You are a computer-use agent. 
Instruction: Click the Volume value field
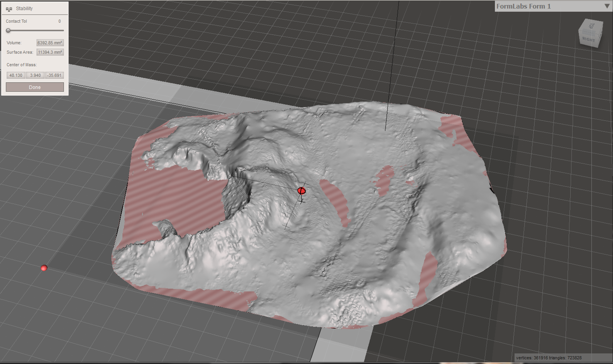click(50, 43)
